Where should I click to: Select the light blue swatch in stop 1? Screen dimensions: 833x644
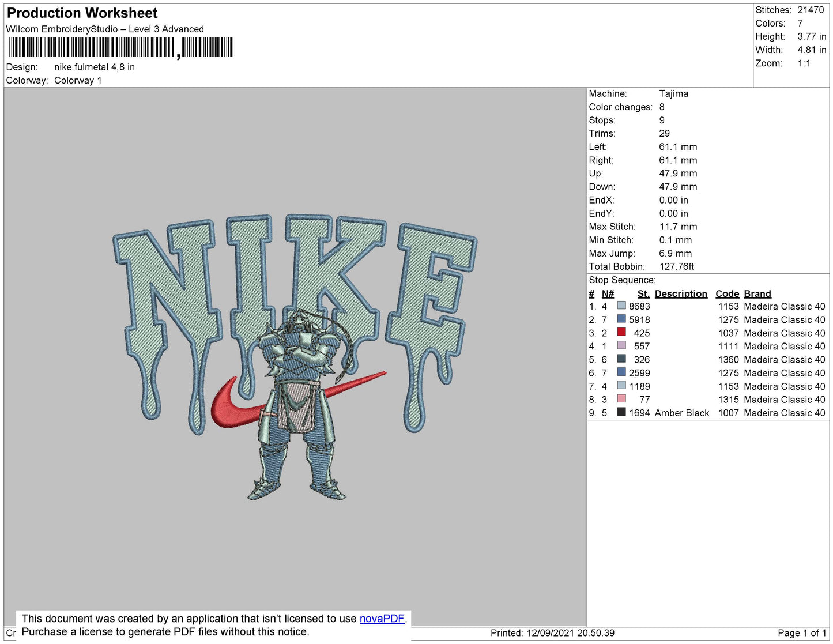click(621, 306)
